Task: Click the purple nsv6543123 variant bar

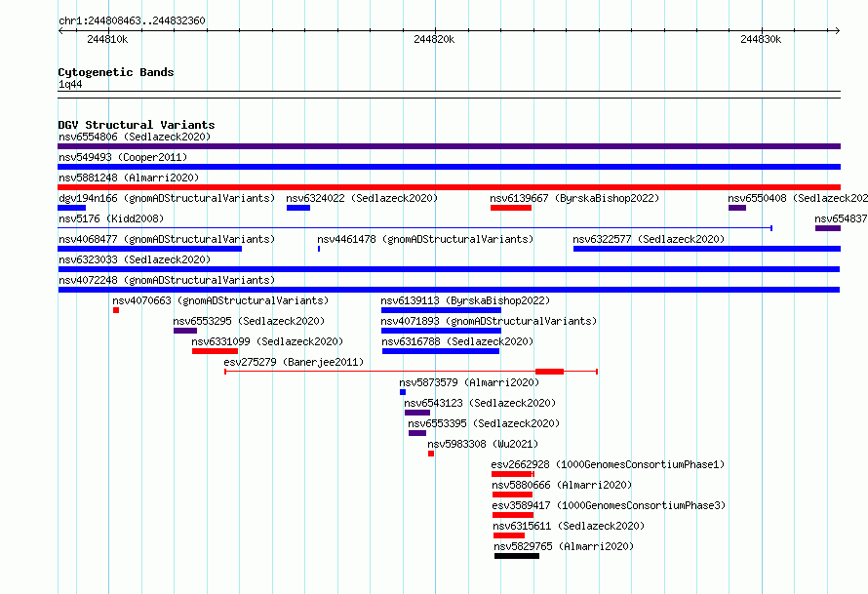Action: click(417, 413)
